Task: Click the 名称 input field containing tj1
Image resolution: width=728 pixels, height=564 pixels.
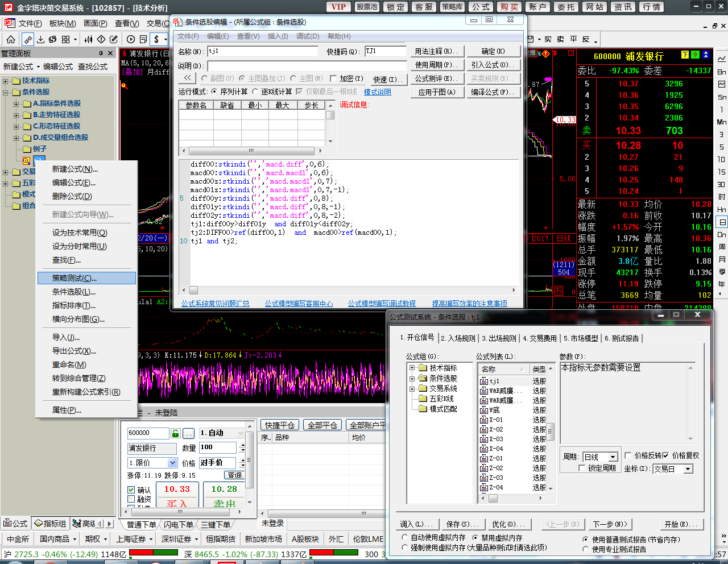Action: [x=263, y=51]
